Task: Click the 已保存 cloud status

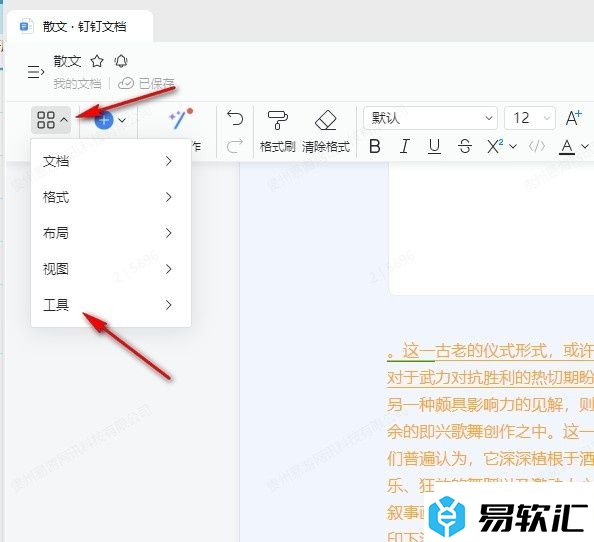Action: click(147, 83)
